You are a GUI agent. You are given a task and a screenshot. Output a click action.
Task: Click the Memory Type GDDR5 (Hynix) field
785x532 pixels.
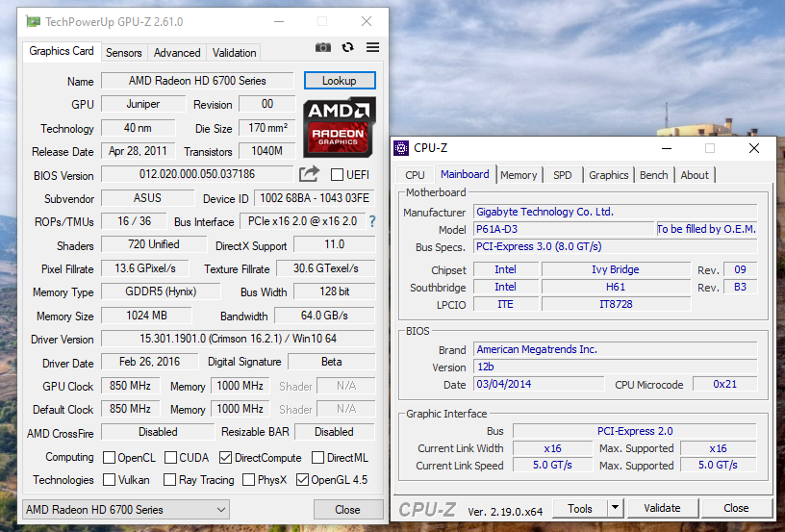pos(161,291)
